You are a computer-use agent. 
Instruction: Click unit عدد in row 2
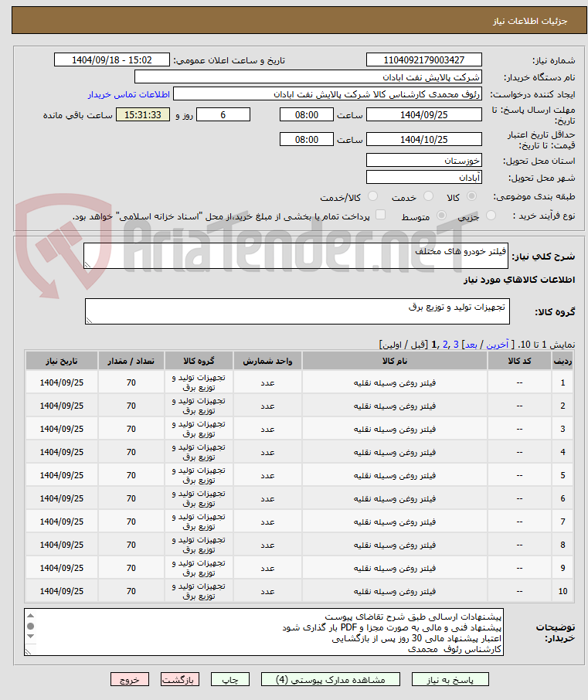pos(267,406)
